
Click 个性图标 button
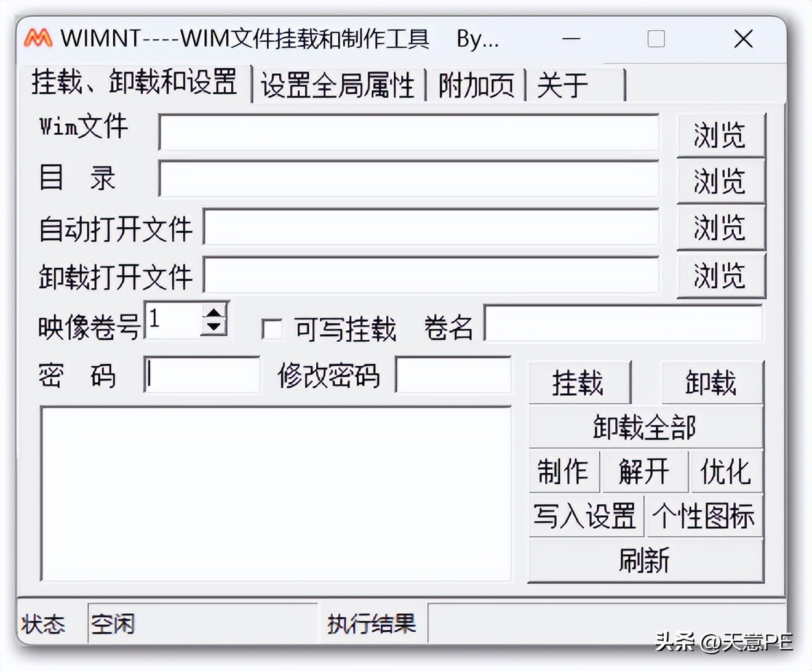tap(704, 517)
